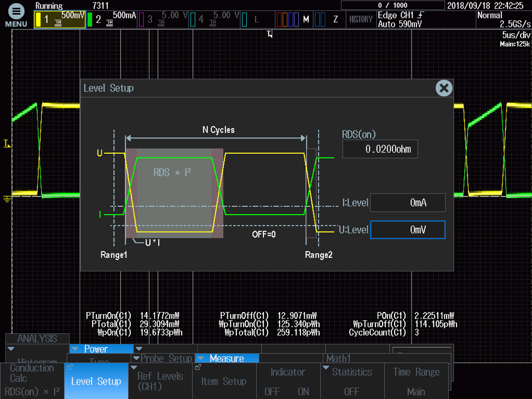Click the I:Level 0mA field
The width and height of the screenshot is (532, 399).
(407, 203)
